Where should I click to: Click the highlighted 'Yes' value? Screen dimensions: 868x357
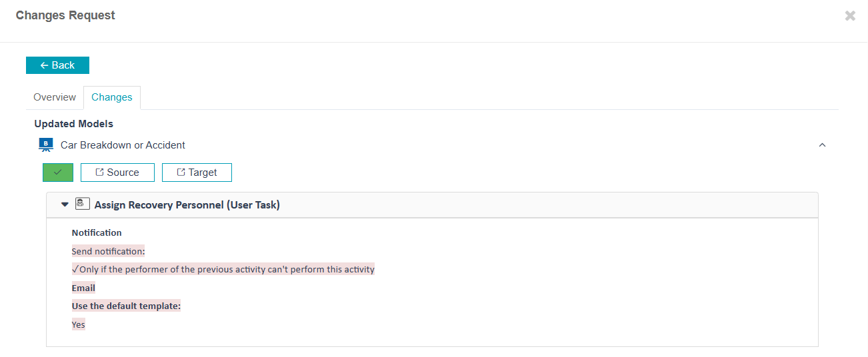click(x=79, y=325)
